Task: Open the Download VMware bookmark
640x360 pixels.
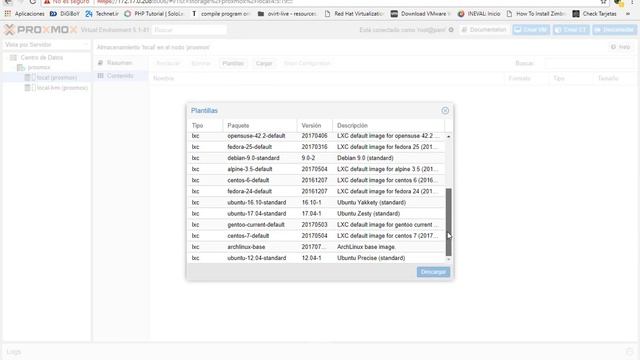Action: [x=420, y=14]
